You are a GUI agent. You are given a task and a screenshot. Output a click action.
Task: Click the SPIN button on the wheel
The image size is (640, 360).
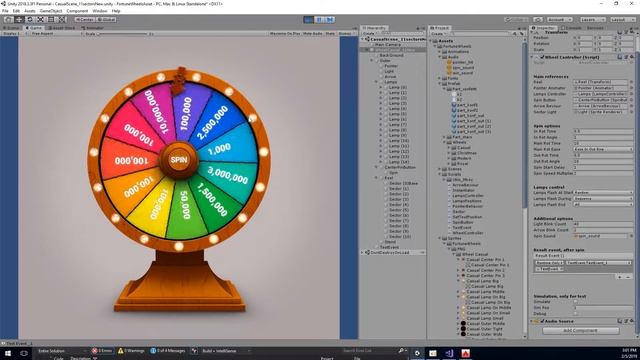179,160
